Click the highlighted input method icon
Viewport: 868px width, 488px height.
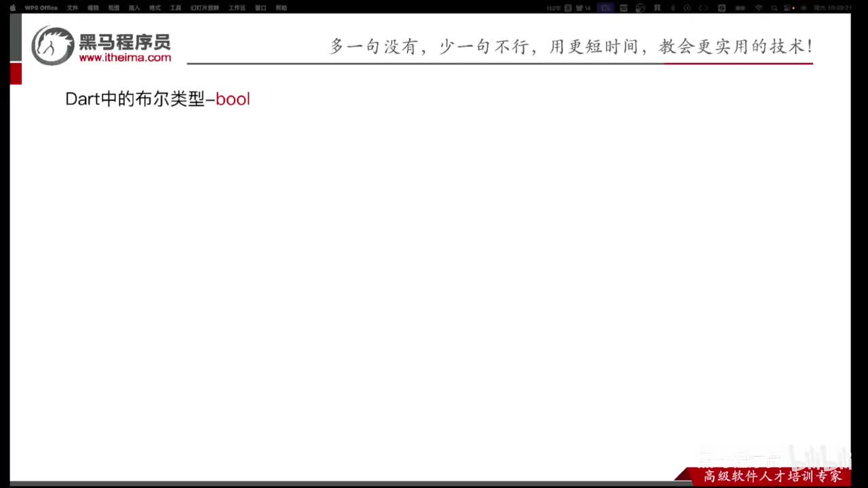click(606, 7)
